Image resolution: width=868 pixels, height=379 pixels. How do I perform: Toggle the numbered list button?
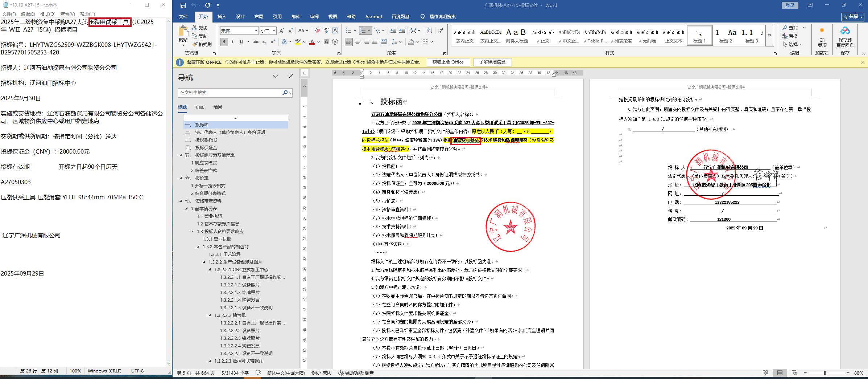[363, 30]
